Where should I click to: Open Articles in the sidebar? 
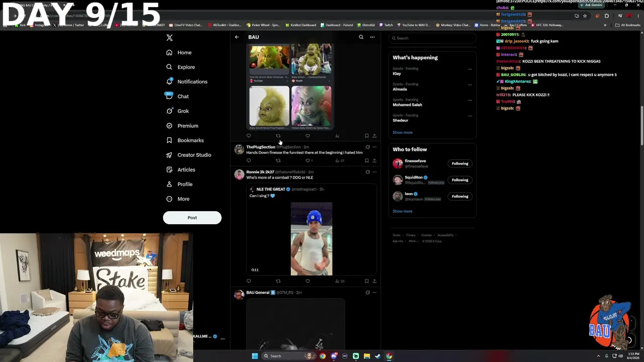tap(181, 169)
